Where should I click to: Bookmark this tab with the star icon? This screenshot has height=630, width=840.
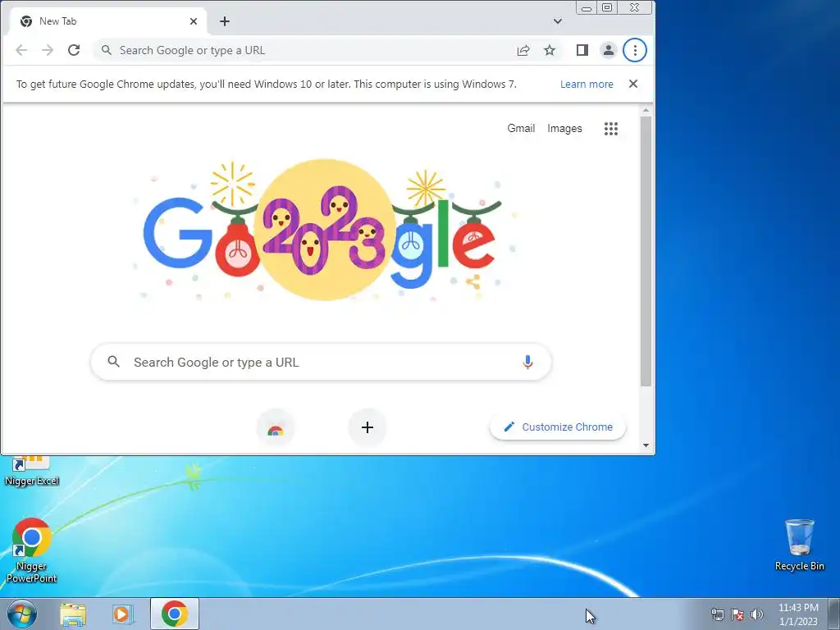pyautogui.click(x=550, y=50)
